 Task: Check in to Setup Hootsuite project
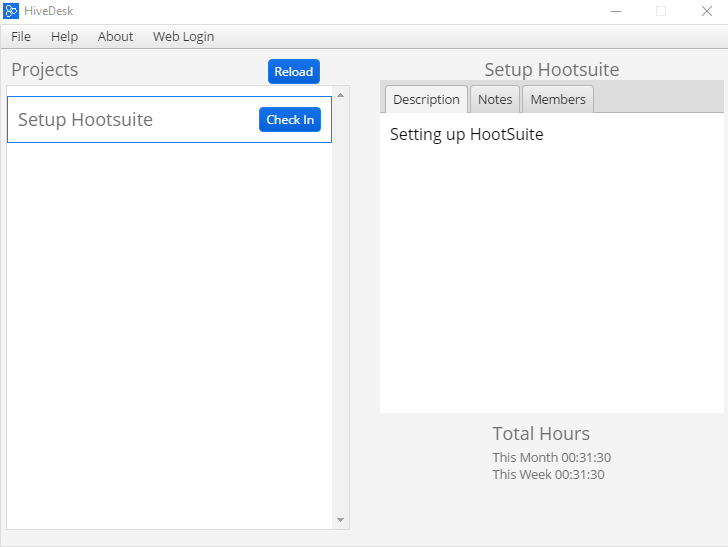pos(290,120)
